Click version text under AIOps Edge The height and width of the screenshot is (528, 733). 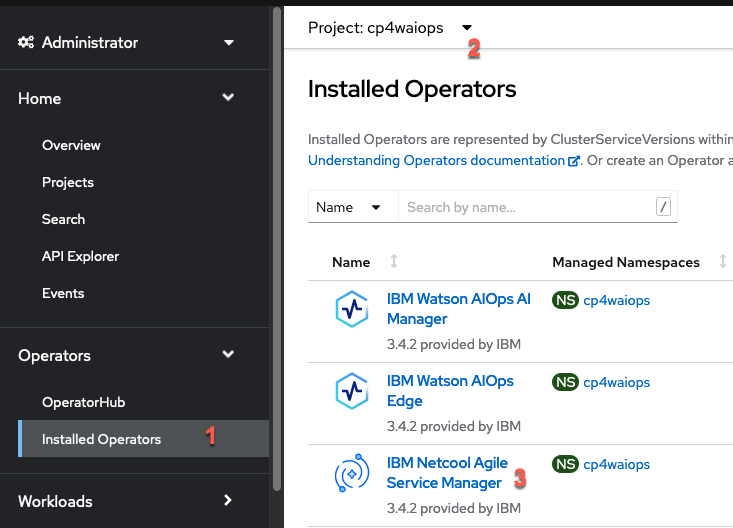click(x=453, y=427)
